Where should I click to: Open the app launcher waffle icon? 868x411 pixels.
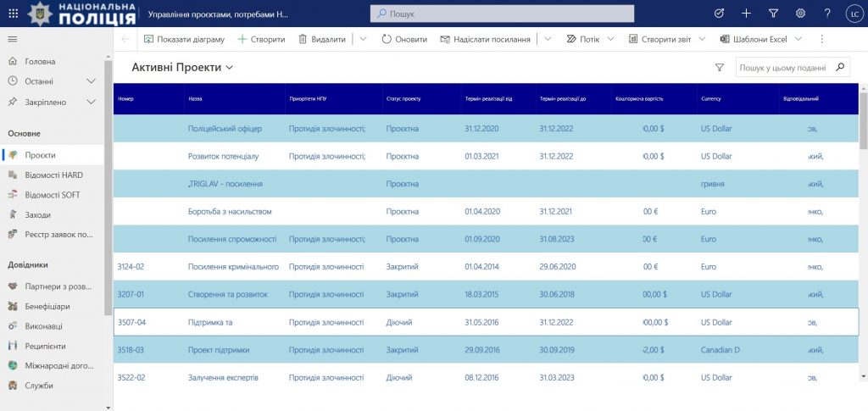[x=14, y=14]
